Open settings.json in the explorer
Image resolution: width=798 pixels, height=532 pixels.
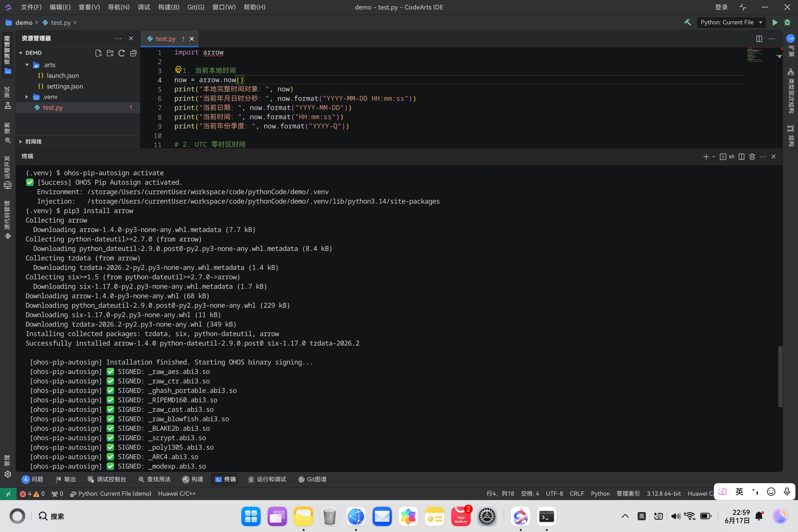[x=64, y=86]
